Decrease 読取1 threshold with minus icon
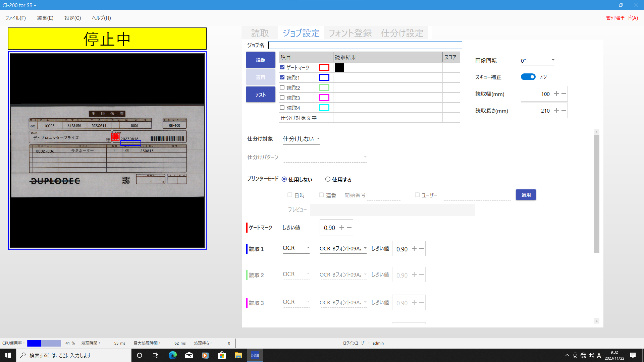 coord(422,248)
